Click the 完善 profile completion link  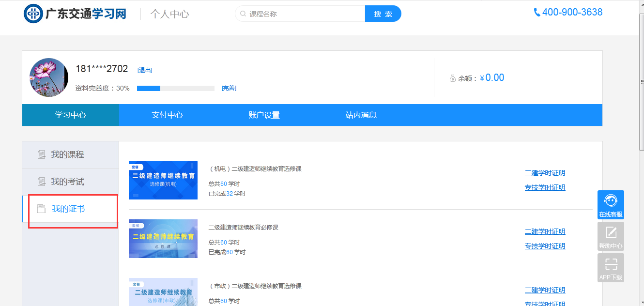coord(229,88)
